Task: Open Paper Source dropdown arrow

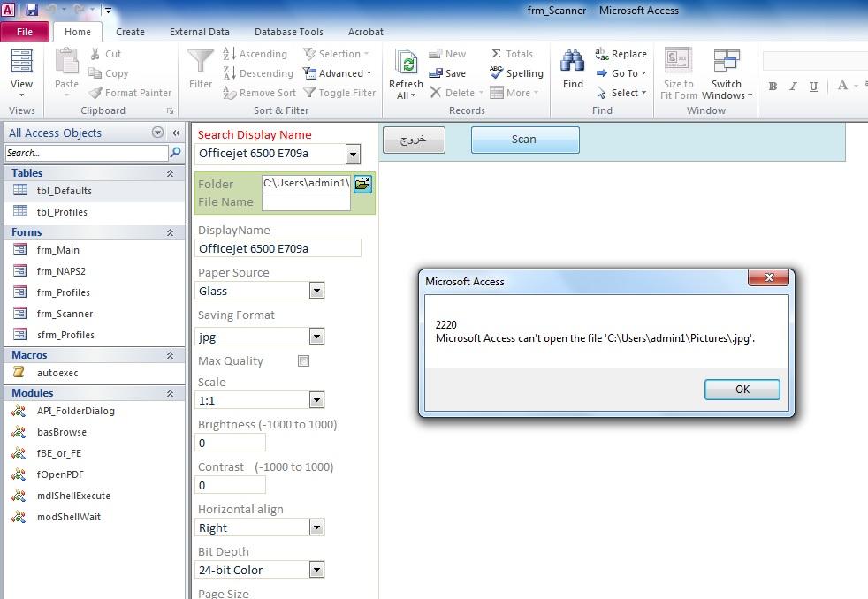Action: [x=316, y=291]
